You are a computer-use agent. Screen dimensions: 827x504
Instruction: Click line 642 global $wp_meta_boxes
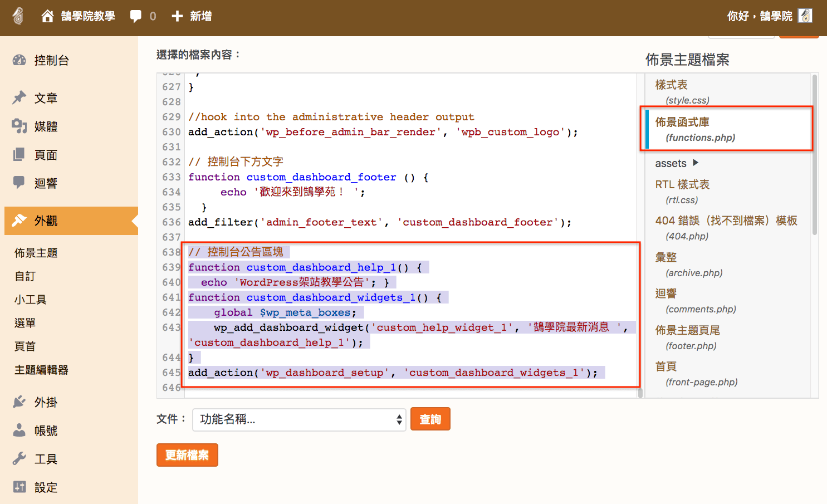pyautogui.click(x=285, y=312)
